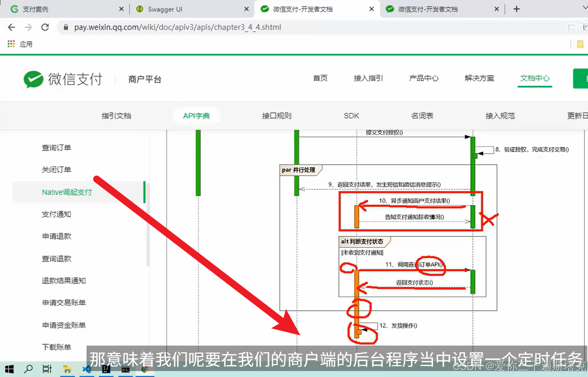588x377 pixels.
Task: Switch to the last 微信支付-开发者文档 tab
Action: click(x=442, y=9)
